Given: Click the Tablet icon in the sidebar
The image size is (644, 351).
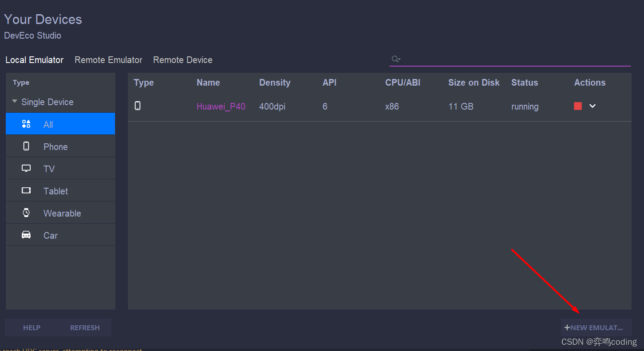Looking at the screenshot, I should [x=26, y=191].
